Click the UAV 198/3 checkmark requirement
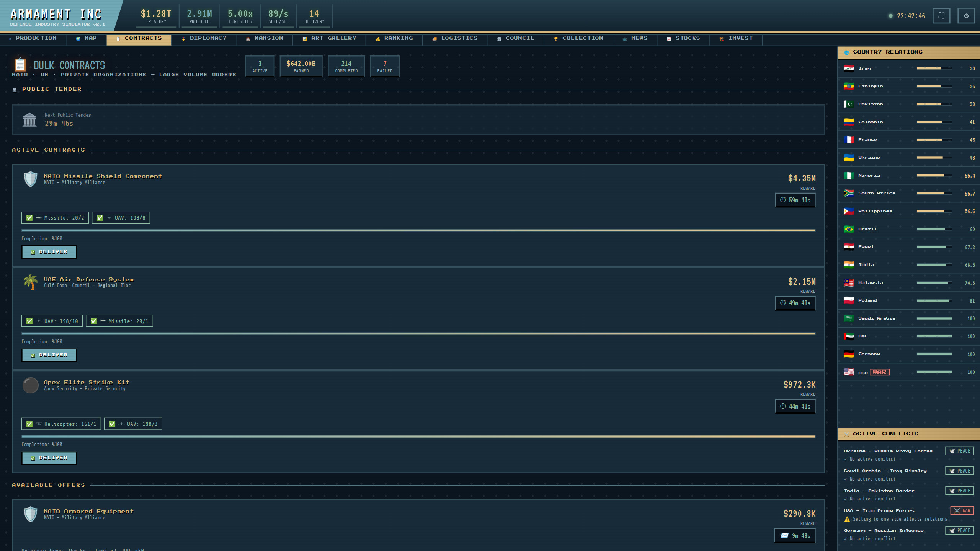 [133, 424]
